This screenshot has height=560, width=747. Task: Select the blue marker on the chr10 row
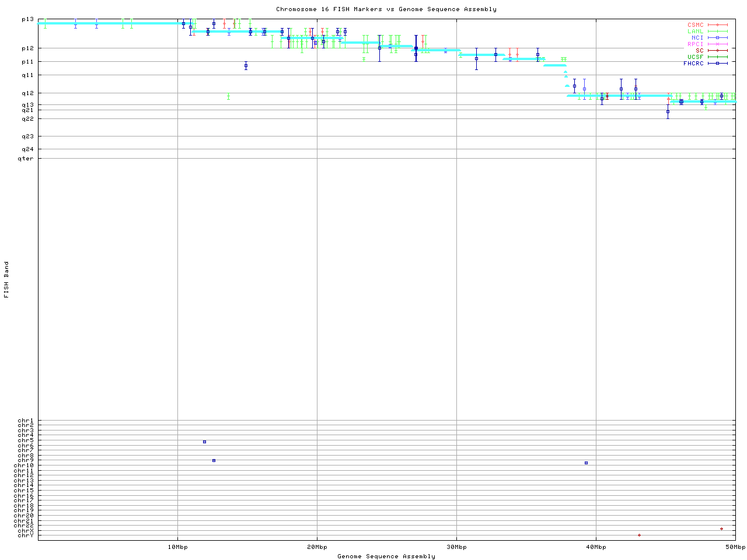(586, 463)
